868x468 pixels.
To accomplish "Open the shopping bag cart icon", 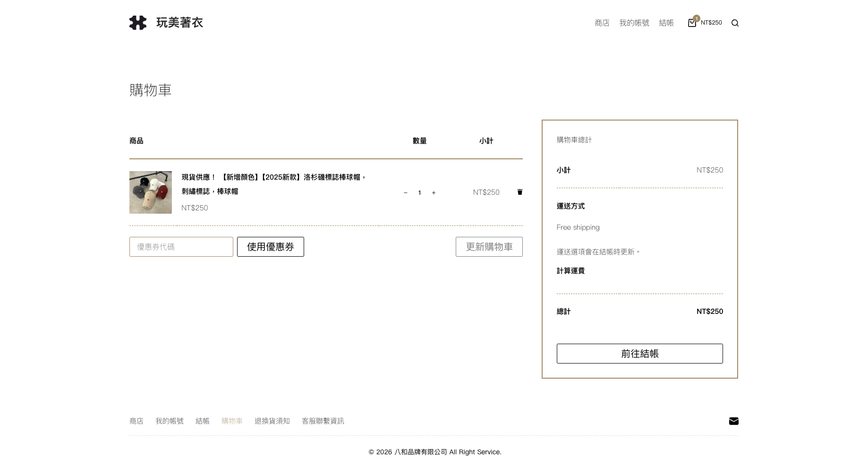I will pyautogui.click(x=692, y=23).
